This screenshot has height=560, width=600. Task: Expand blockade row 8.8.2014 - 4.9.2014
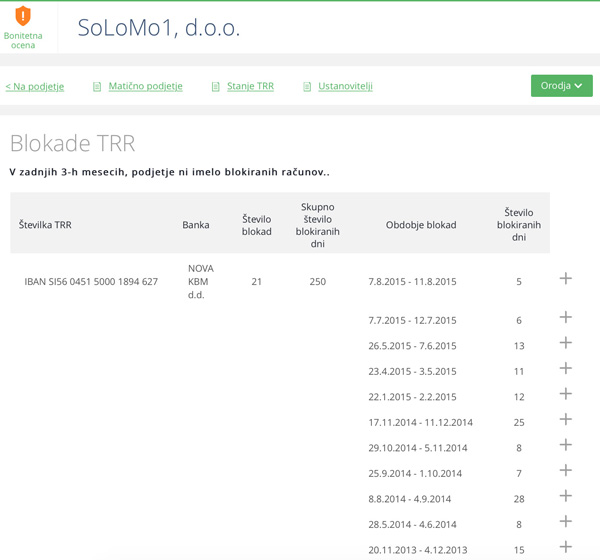coord(565,496)
